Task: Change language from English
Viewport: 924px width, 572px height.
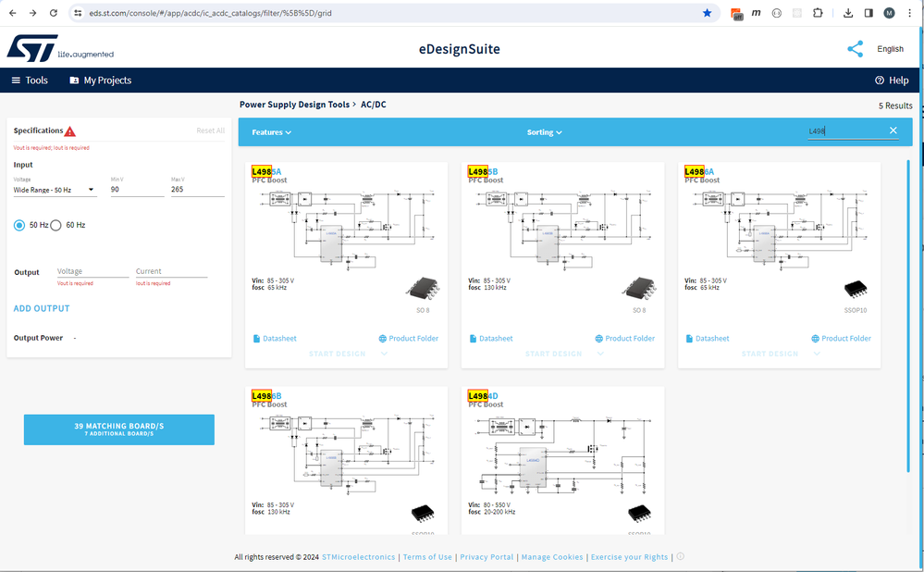Action: point(890,49)
